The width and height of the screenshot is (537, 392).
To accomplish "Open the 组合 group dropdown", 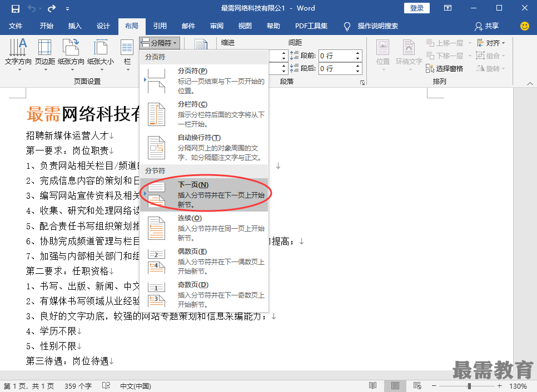I will [491, 56].
